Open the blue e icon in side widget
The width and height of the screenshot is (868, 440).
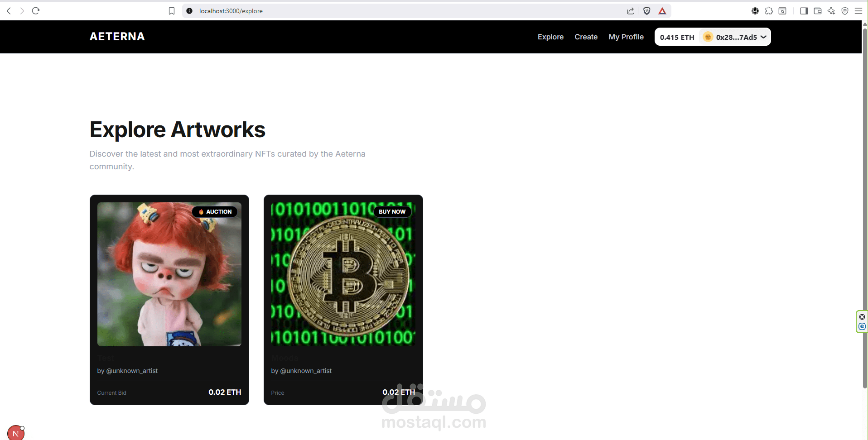[x=862, y=326]
